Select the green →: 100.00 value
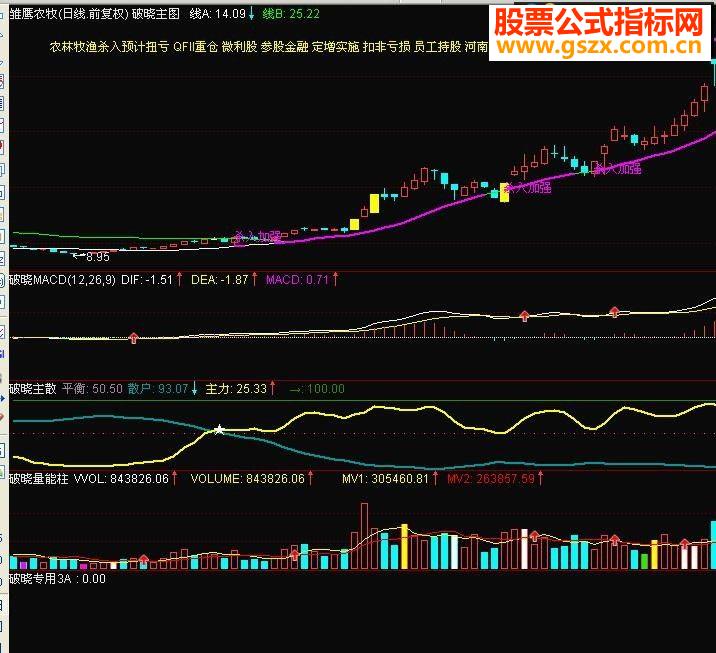This screenshot has width=716, height=653. click(x=317, y=389)
